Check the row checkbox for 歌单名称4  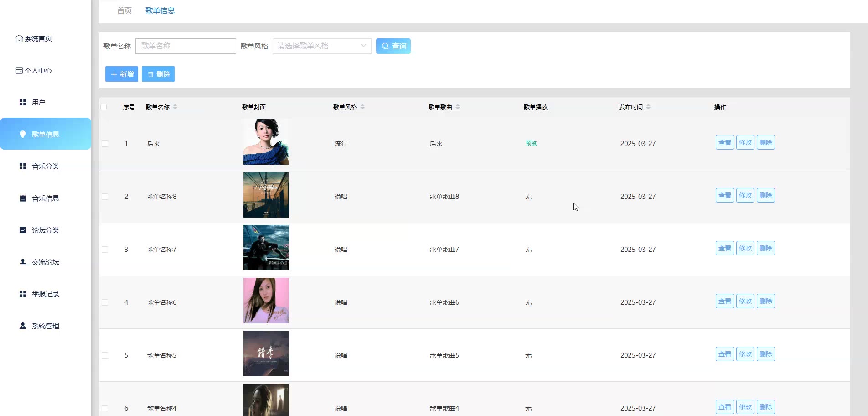click(105, 408)
